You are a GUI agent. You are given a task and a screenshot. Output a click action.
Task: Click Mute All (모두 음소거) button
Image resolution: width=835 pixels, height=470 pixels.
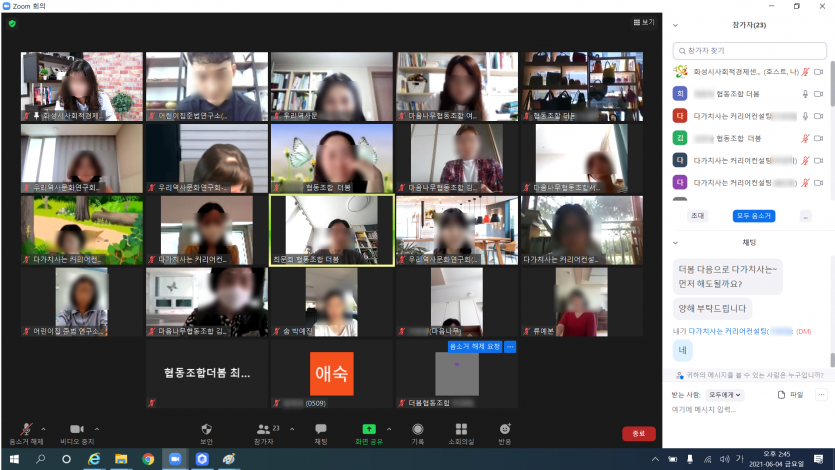(754, 216)
